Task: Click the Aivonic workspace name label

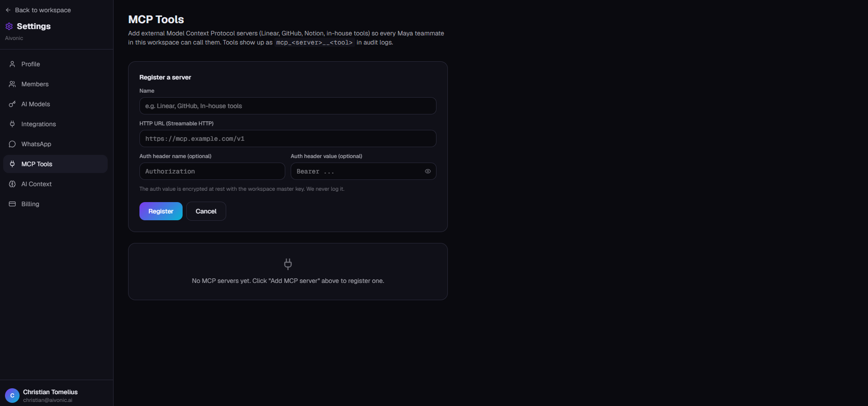Action: 14,38
